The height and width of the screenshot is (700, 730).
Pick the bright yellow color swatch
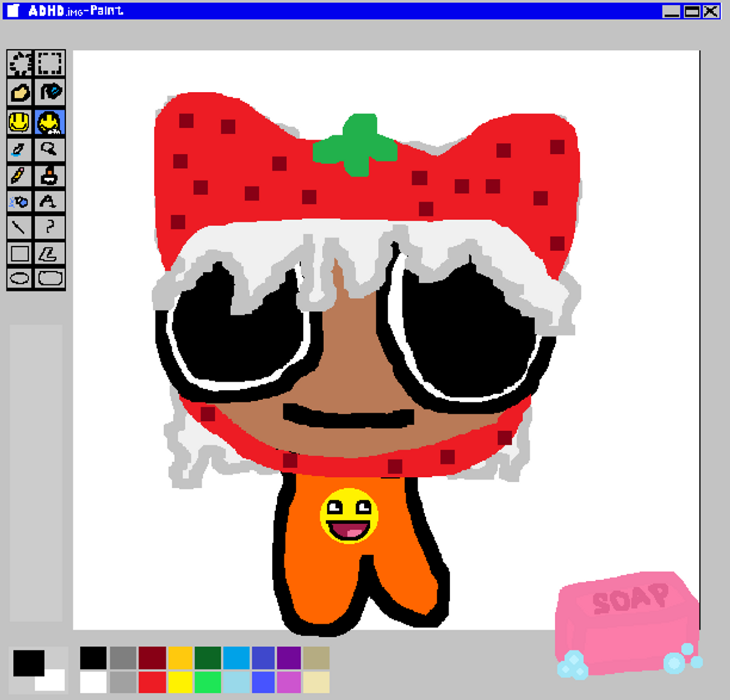coord(180,682)
